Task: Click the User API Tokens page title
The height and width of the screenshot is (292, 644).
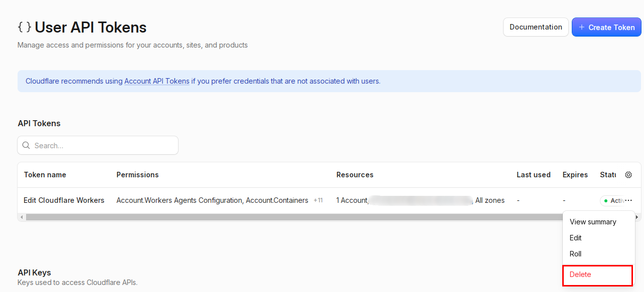Action: point(91,27)
